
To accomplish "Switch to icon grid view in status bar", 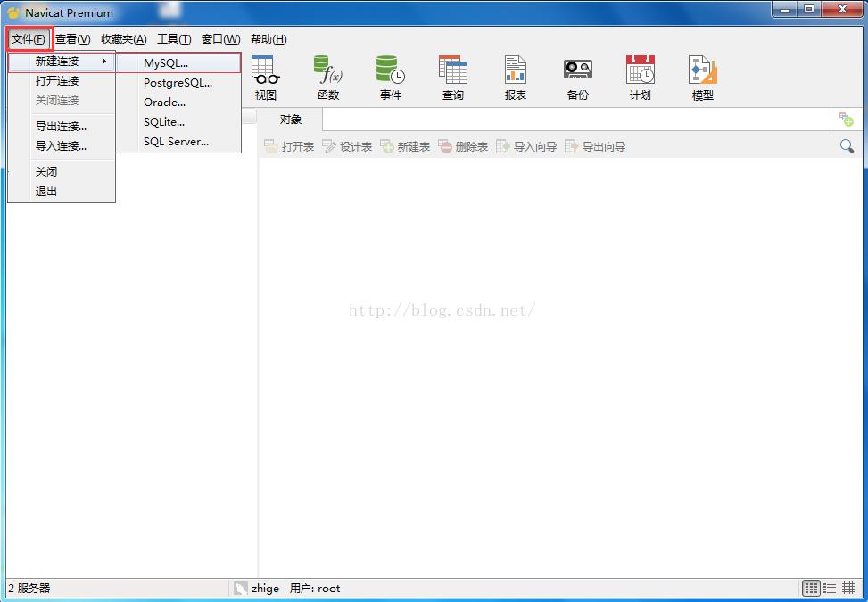I will pos(812,588).
